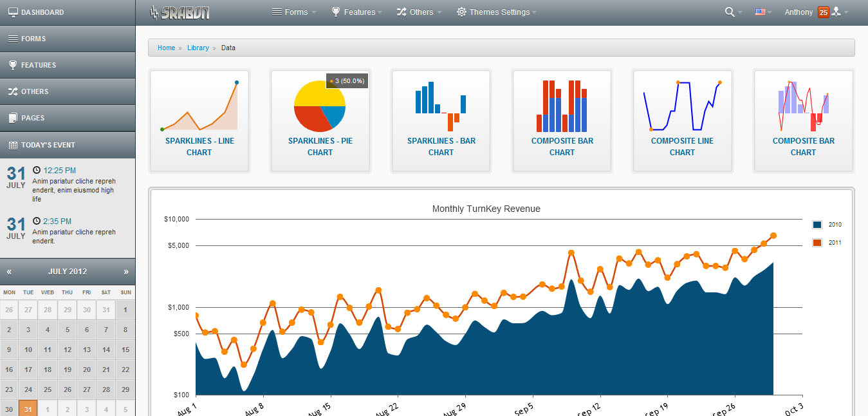868x416 pixels.
Task: Click the Dashboard monitor icon
Action: [13, 12]
